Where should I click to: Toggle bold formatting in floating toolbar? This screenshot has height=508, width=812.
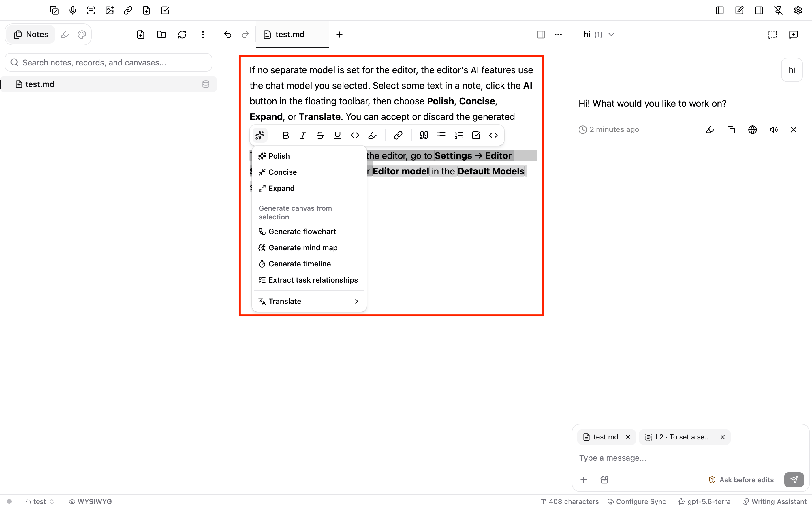click(x=285, y=135)
